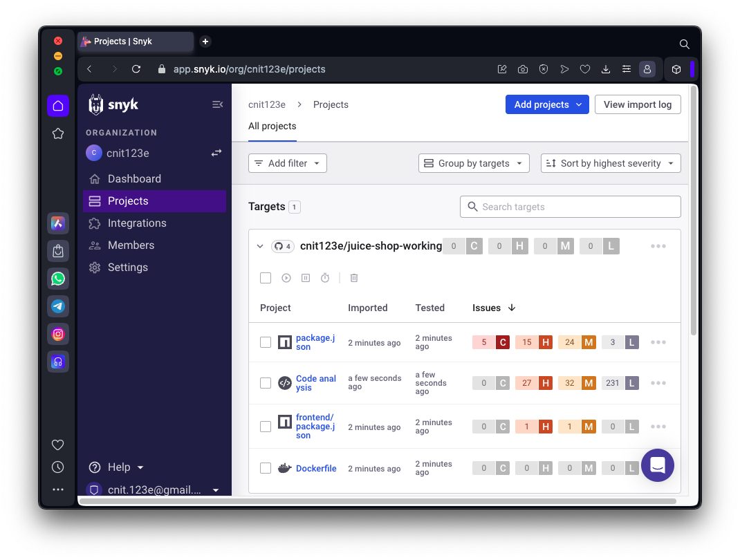740x560 pixels.
Task: Open the Sort by highest severity dropdown
Action: pos(611,163)
